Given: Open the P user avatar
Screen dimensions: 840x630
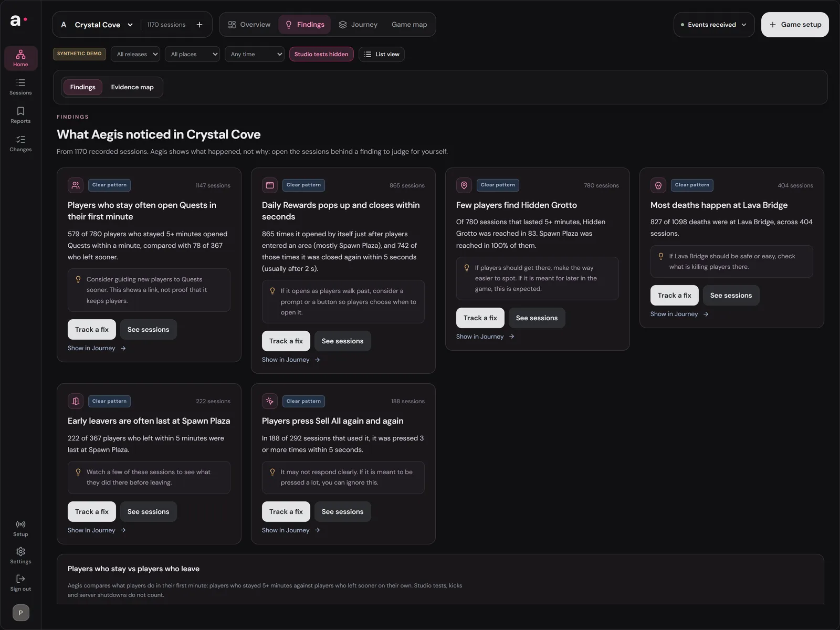Looking at the screenshot, I should [21, 613].
